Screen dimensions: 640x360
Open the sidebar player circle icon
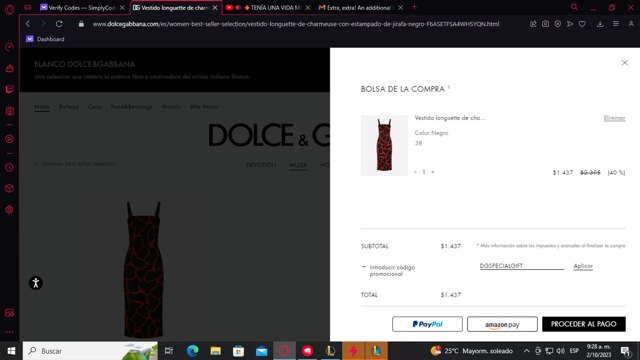coord(9,139)
